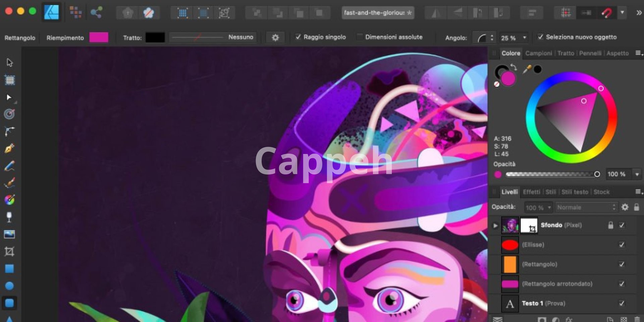The height and width of the screenshot is (322, 644).
Task: Hide the Ellisse layer
Action: coord(622,245)
